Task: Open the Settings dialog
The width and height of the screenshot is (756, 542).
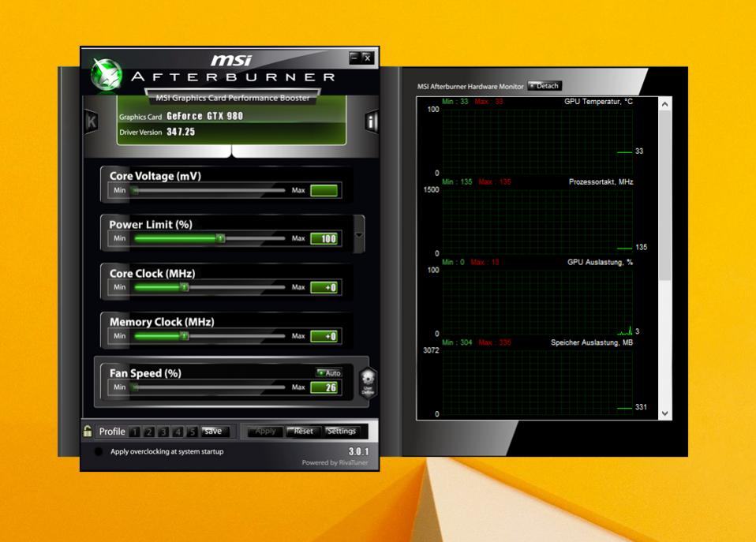Action: coord(342,431)
